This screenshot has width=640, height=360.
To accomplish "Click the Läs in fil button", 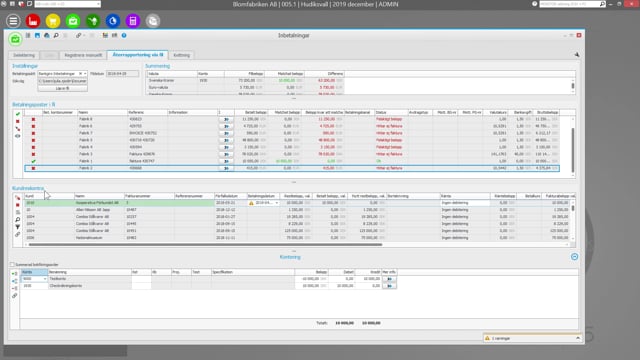I will point(62,88).
